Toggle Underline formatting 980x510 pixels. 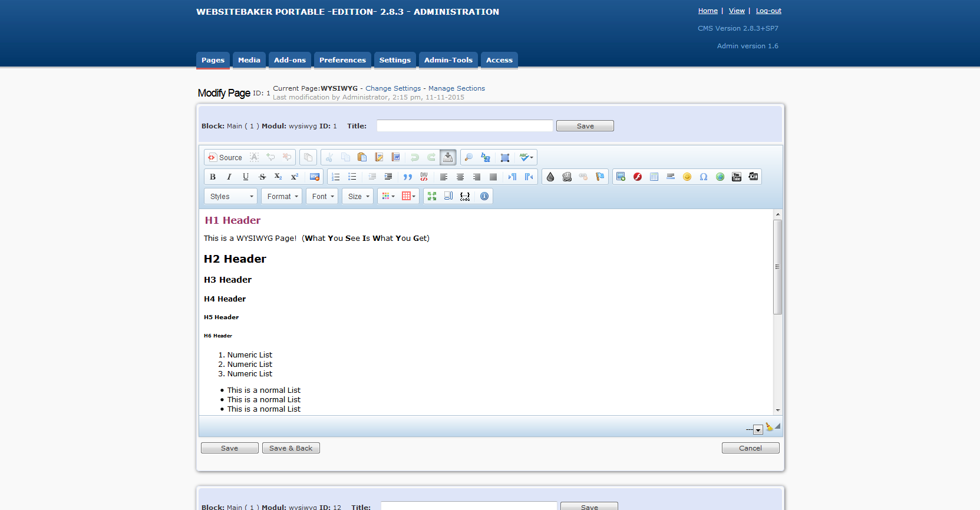(x=246, y=177)
